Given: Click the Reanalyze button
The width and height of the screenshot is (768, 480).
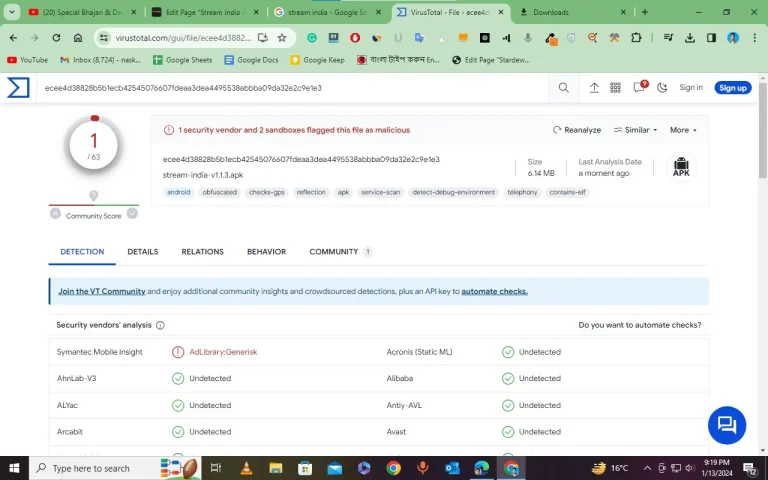Looking at the screenshot, I should pyautogui.click(x=577, y=130).
